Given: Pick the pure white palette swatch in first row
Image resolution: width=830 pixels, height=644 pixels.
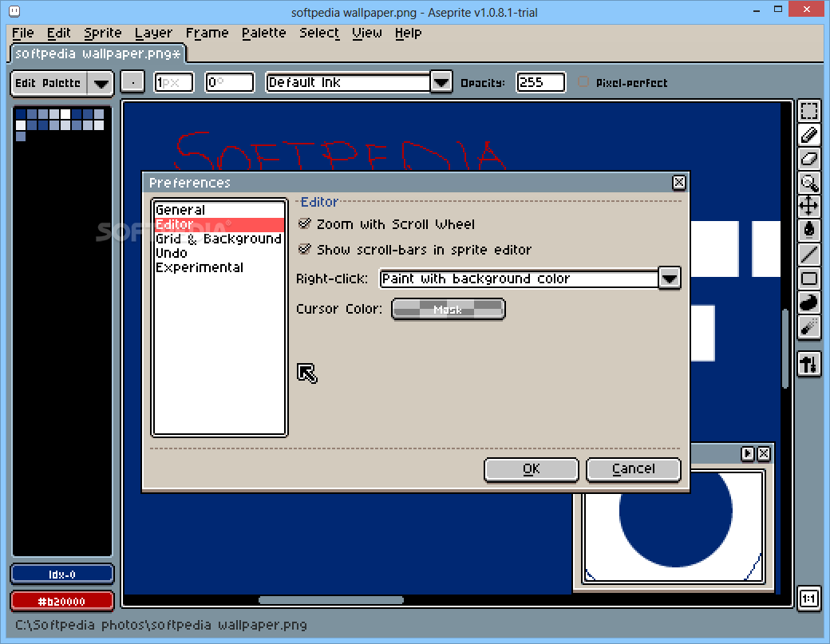Looking at the screenshot, I should [x=65, y=114].
